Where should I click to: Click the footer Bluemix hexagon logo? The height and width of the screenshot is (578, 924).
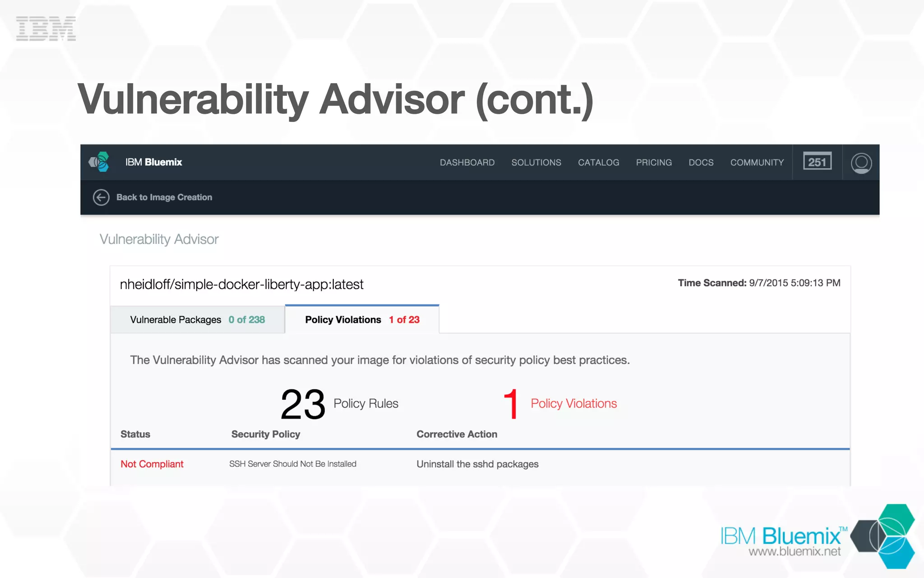(x=883, y=536)
